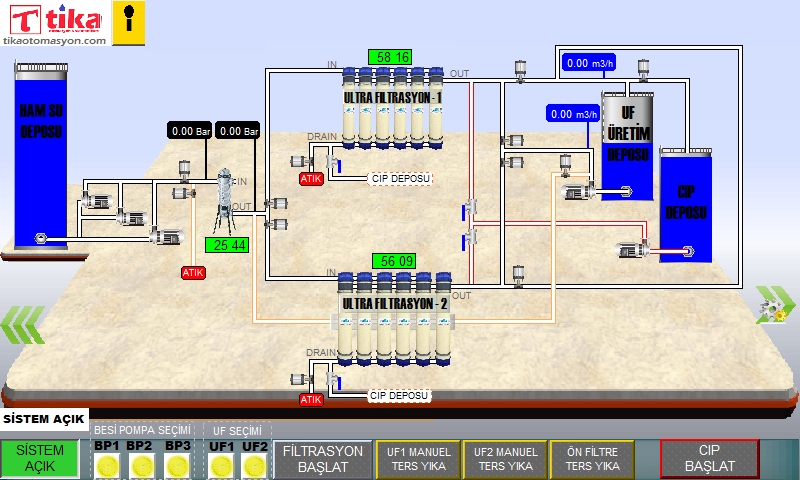Viewport: 800px width, 480px height.
Task: Click the Ham Su Deposu raw water tank
Action: [41, 155]
